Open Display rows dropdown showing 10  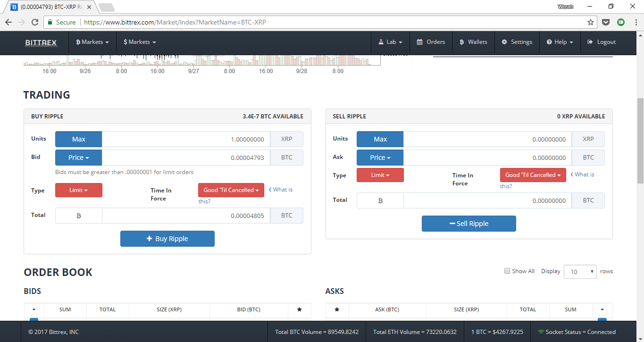(580, 272)
